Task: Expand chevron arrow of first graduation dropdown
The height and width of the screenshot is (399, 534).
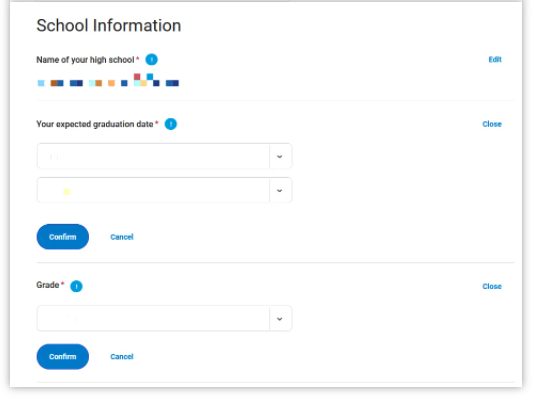Action: pyautogui.click(x=280, y=157)
